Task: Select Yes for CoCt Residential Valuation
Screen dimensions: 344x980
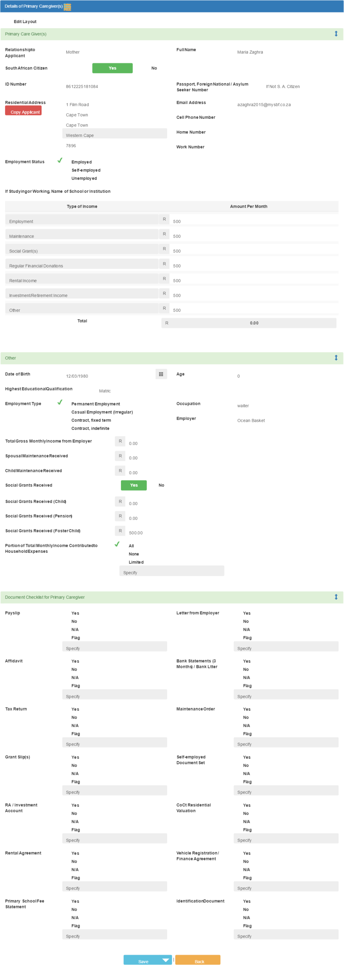Action: [247, 805]
